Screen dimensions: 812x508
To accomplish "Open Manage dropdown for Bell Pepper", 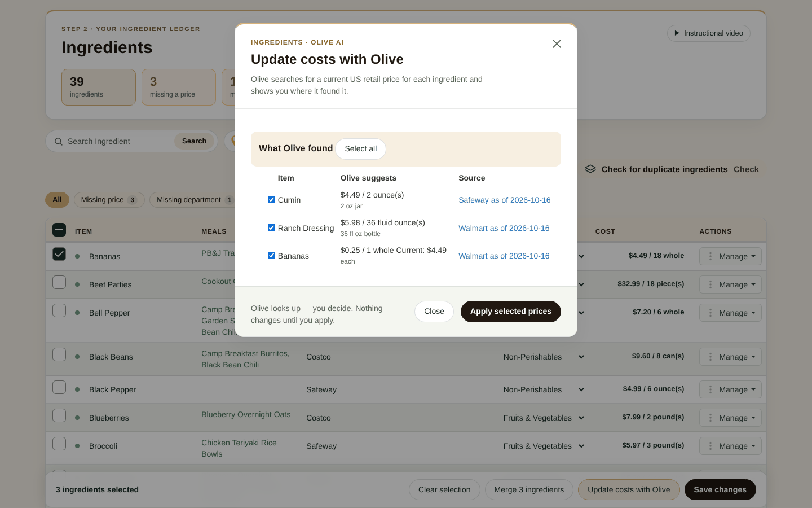I will [x=730, y=313].
